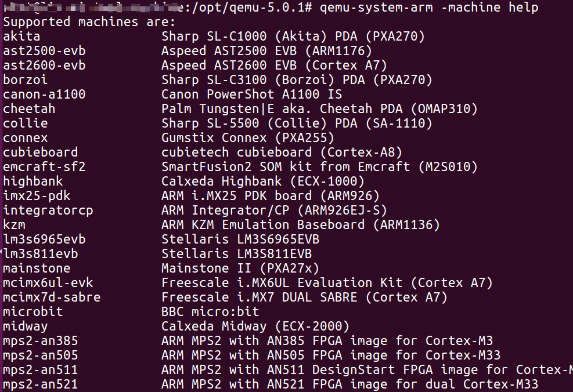Click the 'ast2500-evb' machine name

pos(44,50)
